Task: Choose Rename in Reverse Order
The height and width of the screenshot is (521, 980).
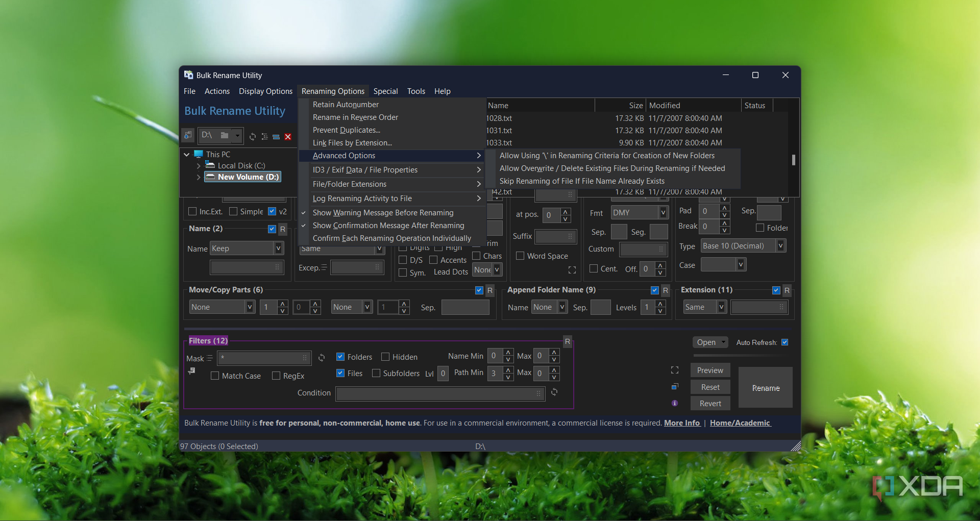Action: pyautogui.click(x=355, y=117)
